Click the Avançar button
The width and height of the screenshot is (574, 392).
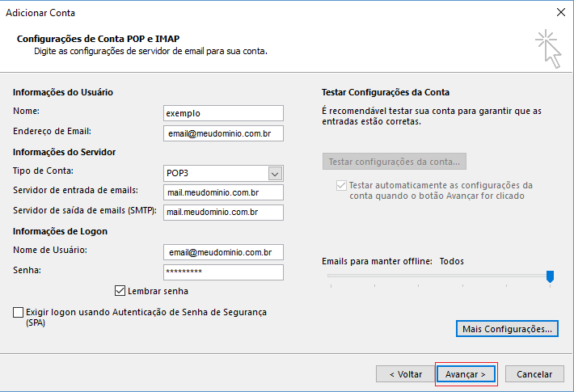tap(466, 374)
